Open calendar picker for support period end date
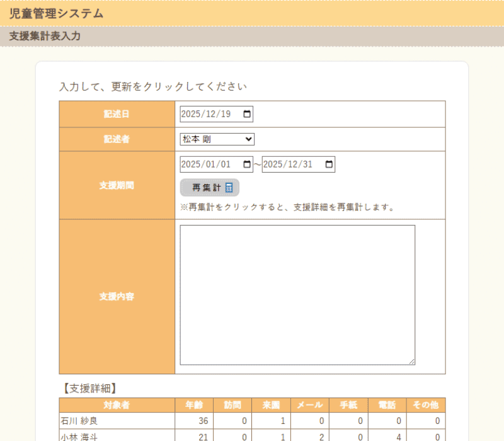504x441 pixels. point(328,164)
